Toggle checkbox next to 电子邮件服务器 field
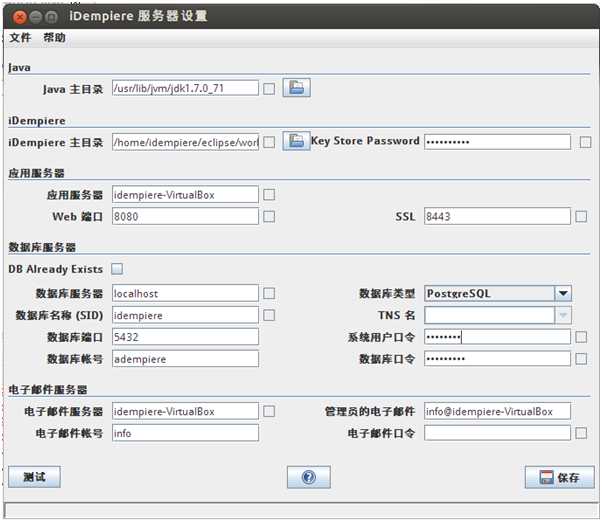The width and height of the screenshot is (602, 522). coord(269,411)
